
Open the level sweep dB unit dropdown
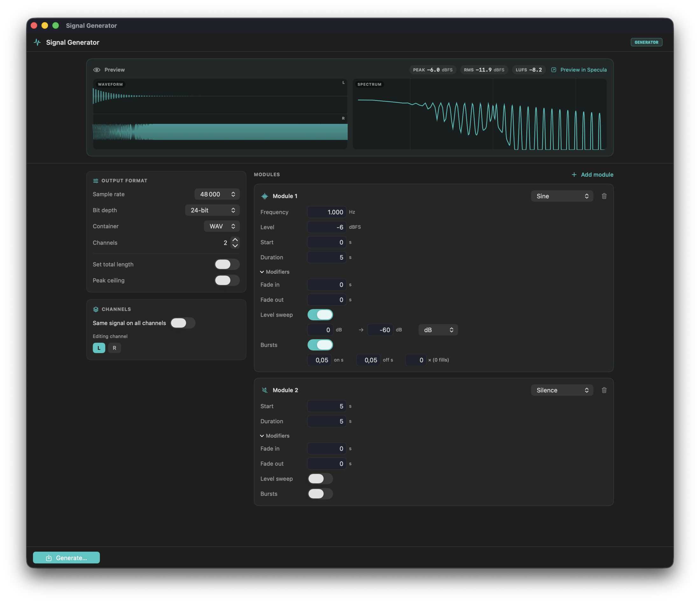438,330
